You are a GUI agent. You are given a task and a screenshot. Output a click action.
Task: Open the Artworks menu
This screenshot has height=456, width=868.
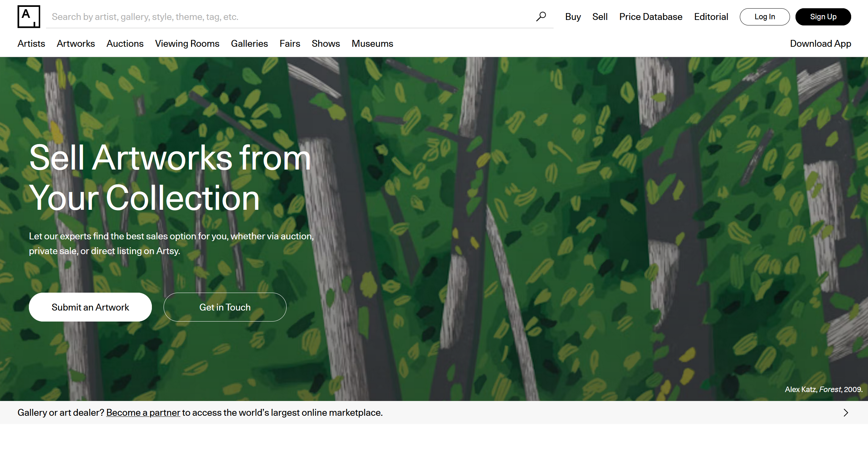(x=76, y=43)
